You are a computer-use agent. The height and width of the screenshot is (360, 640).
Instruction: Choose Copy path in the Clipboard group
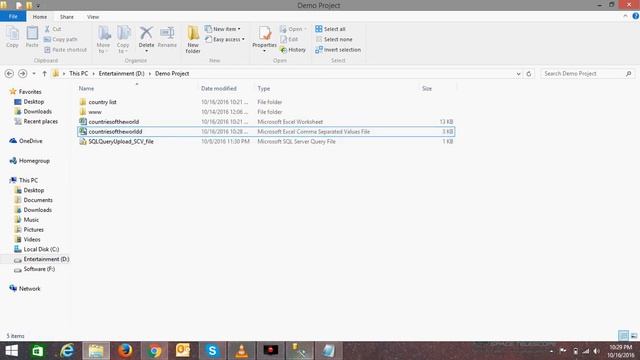pyautogui.click(x=60, y=39)
